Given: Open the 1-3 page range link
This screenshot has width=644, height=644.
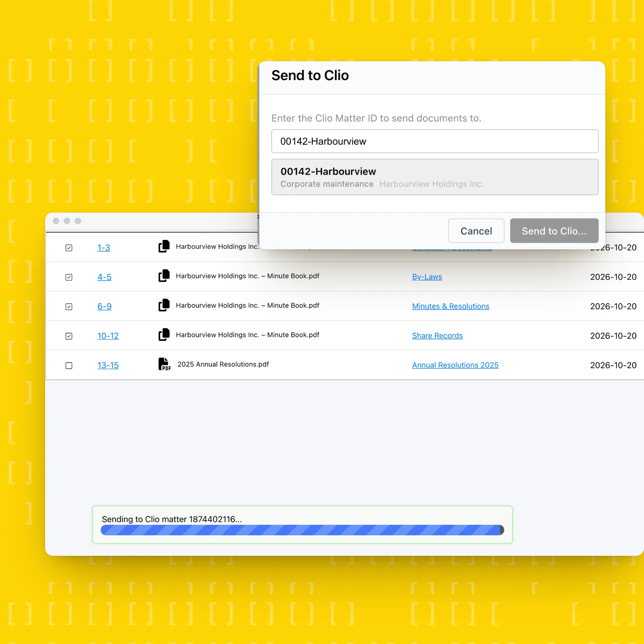Looking at the screenshot, I should (104, 248).
